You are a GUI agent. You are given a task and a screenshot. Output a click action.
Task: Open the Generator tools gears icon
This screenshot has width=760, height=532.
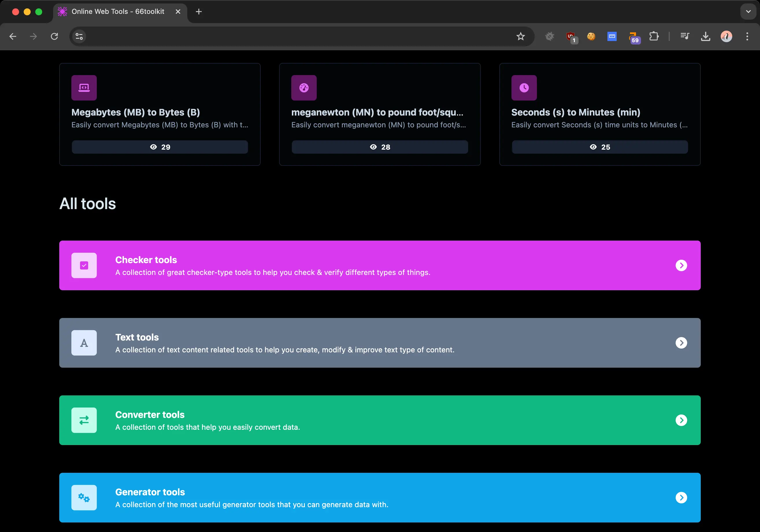click(x=84, y=497)
